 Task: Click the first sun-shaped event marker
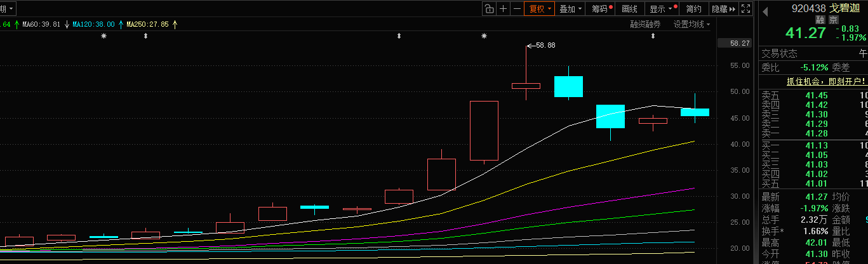coord(104,36)
